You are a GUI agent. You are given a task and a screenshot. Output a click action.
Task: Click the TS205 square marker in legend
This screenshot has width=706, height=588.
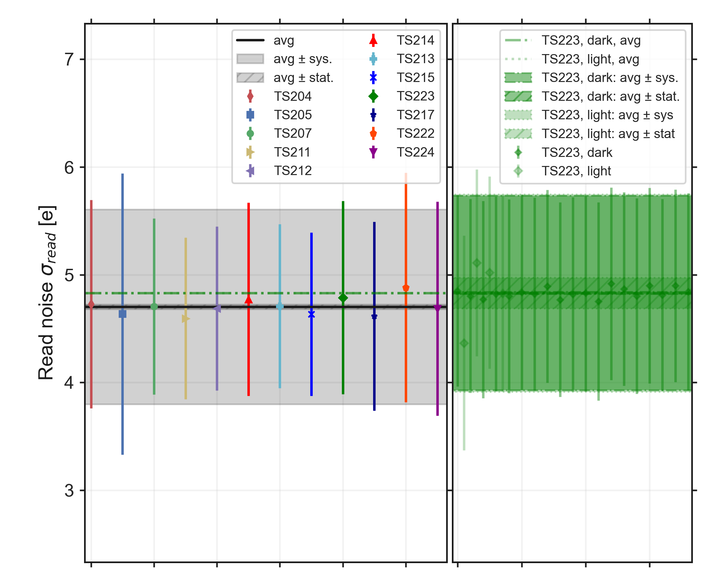click(250, 115)
